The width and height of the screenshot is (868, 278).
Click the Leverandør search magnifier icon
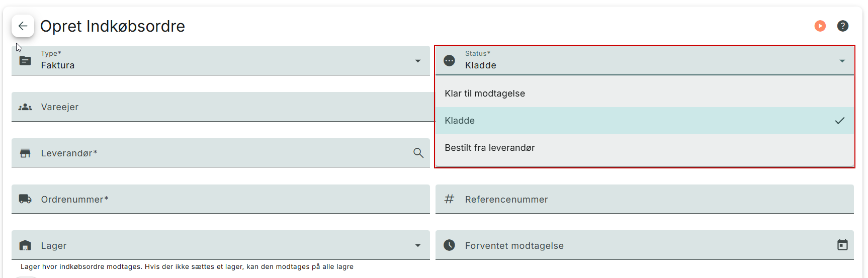coord(418,153)
